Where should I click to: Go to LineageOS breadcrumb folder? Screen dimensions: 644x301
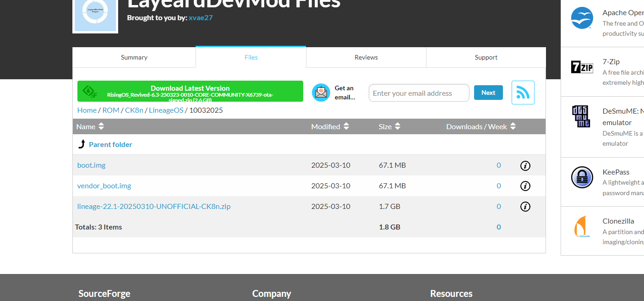pyautogui.click(x=166, y=110)
